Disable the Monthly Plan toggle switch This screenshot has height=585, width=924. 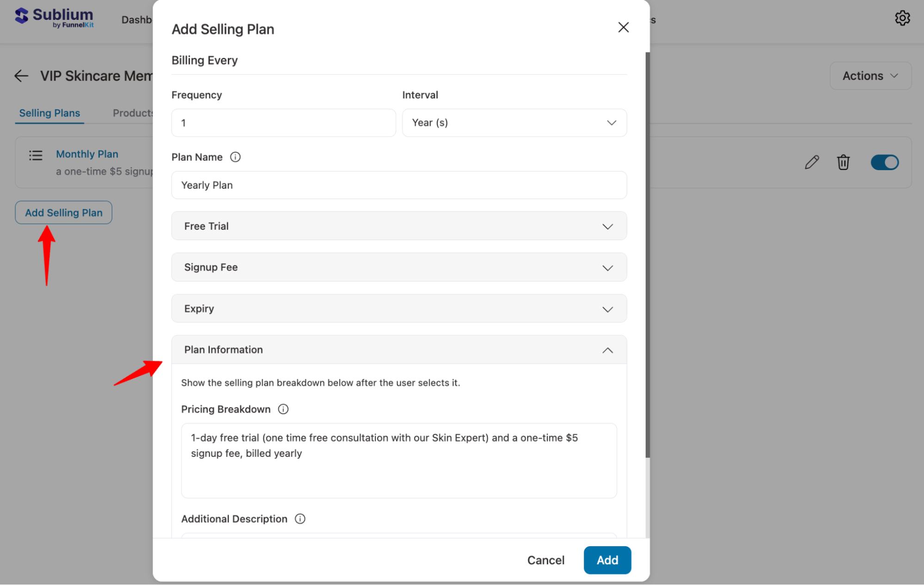[x=884, y=162]
